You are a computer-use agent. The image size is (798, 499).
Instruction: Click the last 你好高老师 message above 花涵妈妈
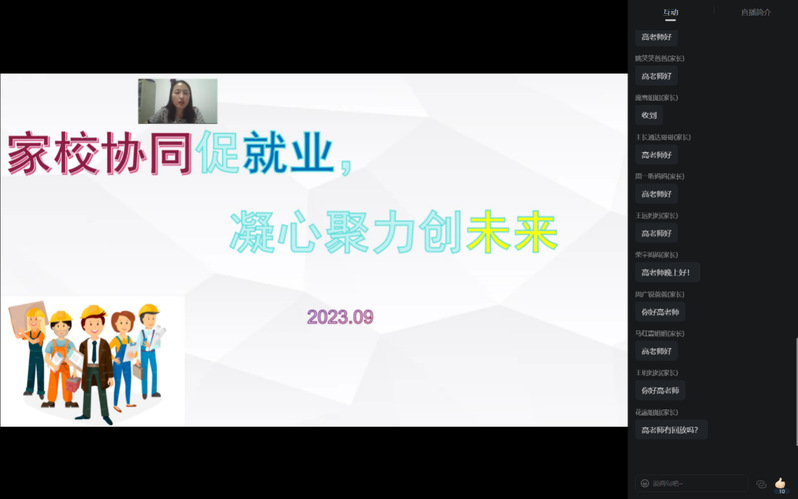pyautogui.click(x=659, y=390)
